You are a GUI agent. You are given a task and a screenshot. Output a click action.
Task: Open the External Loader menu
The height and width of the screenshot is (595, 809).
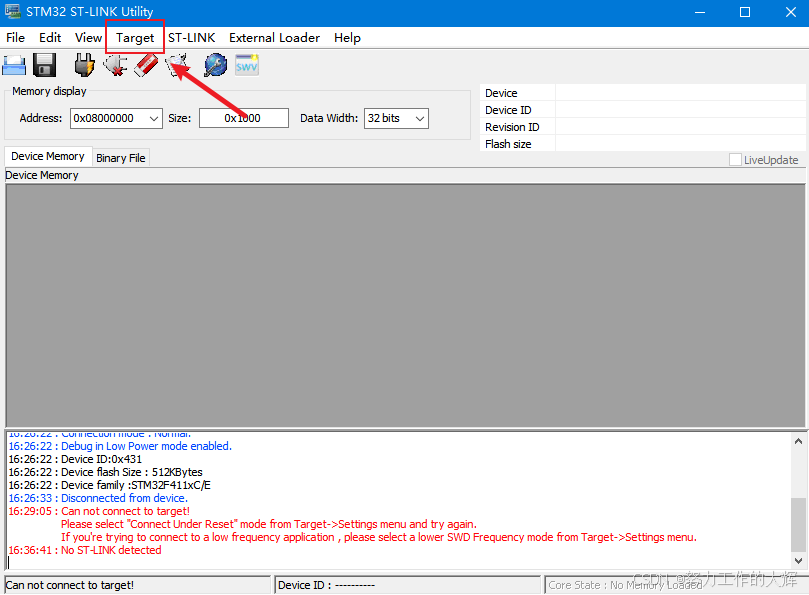[274, 38]
